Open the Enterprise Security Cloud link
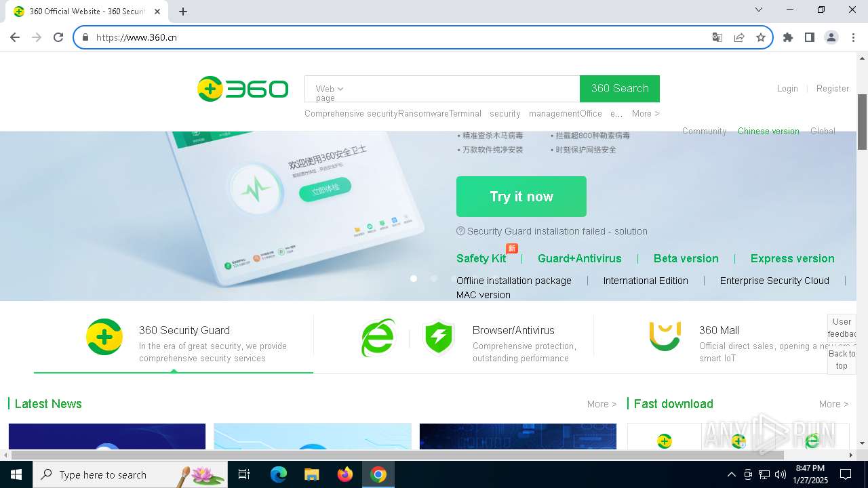This screenshot has width=868, height=488. coord(774,281)
